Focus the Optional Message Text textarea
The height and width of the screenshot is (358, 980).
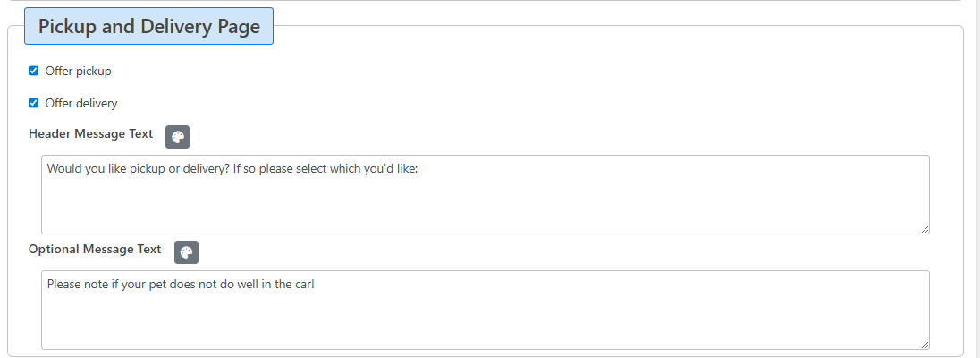coord(485,319)
